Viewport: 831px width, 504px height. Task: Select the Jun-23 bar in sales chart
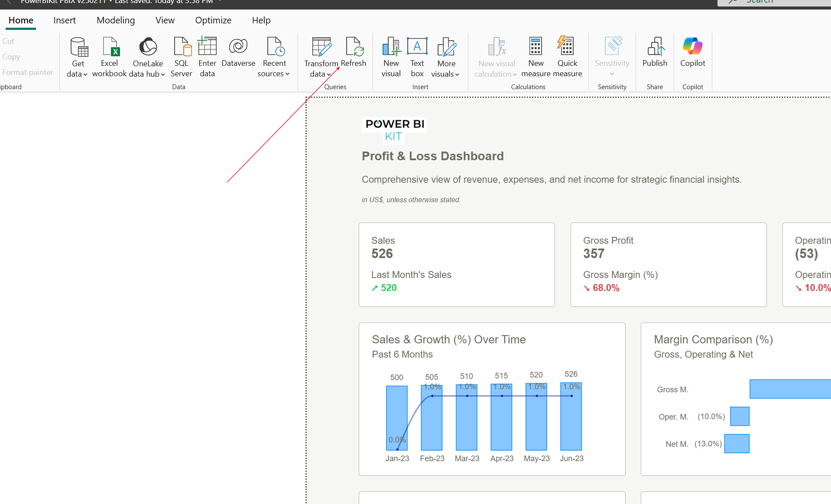click(571, 416)
